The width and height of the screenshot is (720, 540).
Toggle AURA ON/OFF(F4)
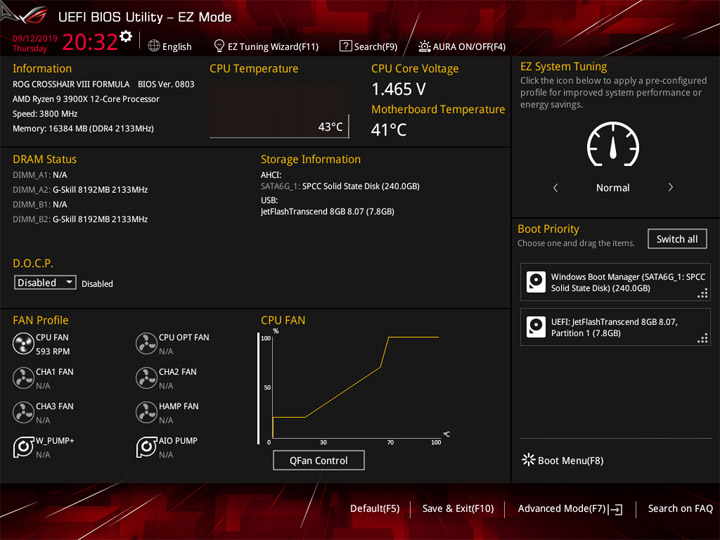[x=469, y=46]
